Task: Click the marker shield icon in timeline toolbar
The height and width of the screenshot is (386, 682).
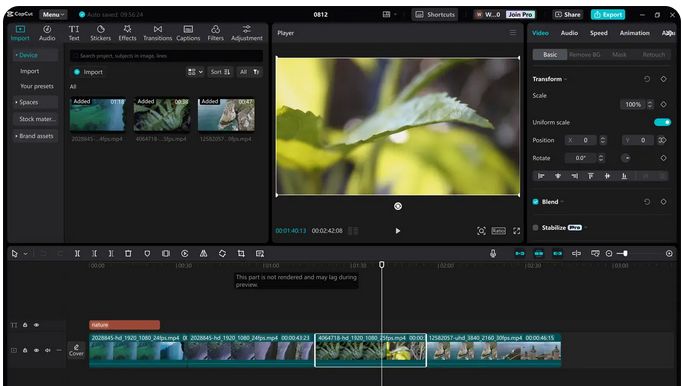Action: pyautogui.click(x=147, y=253)
